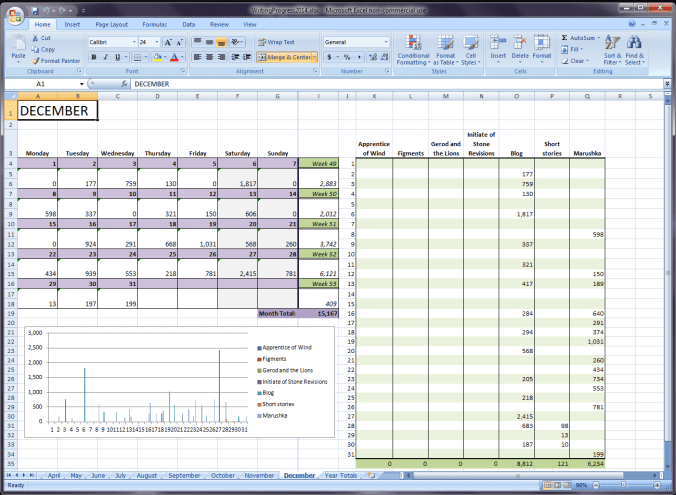This screenshot has width=676, height=495.
Task: Click Decrease Indent icon
Action: tap(235, 57)
